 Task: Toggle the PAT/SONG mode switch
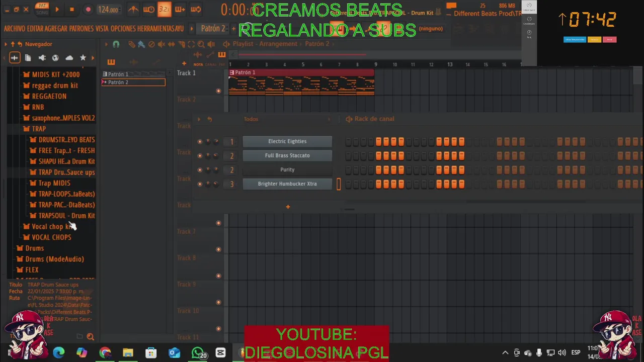pos(42,9)
